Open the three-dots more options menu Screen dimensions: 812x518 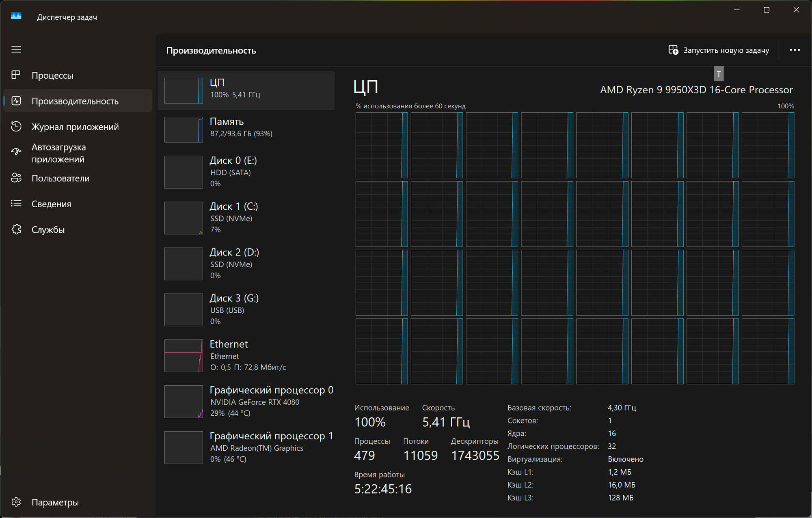[x=795, y=50]
